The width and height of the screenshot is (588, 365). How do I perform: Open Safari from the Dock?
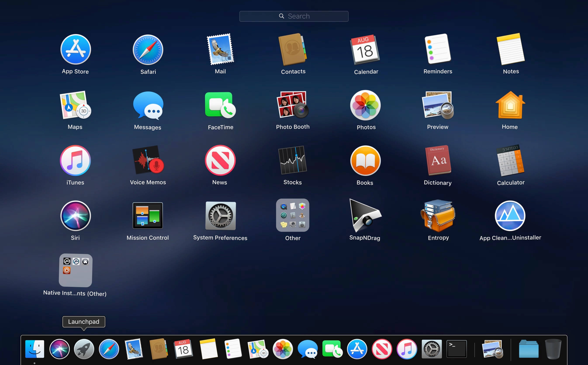coord(109,349)
